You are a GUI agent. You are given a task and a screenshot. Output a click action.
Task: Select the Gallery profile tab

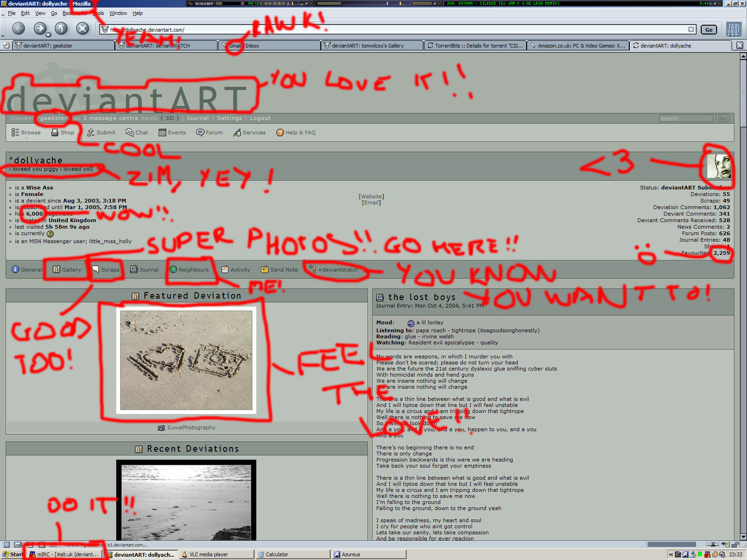pyautogui.click(x=67, y=269)
